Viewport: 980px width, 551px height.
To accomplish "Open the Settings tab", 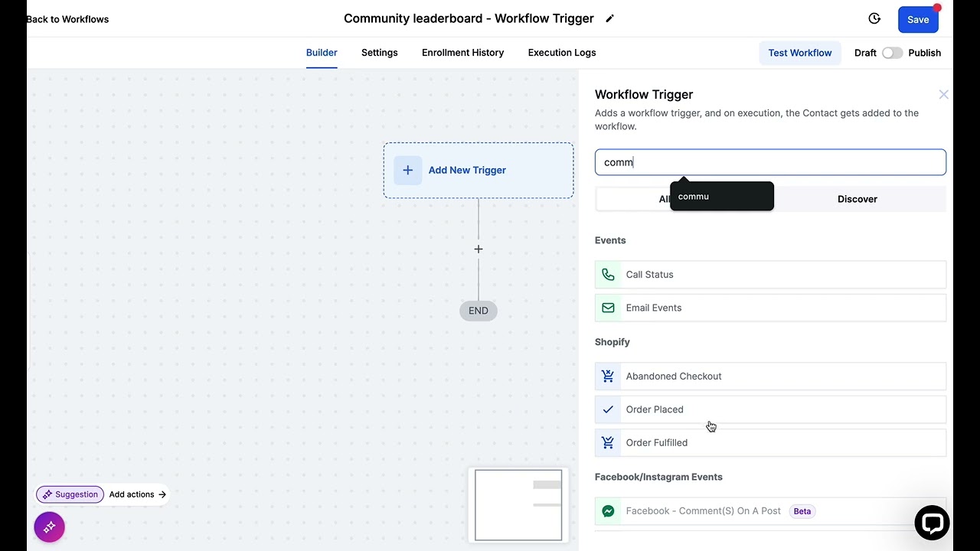I will point(380,53).
